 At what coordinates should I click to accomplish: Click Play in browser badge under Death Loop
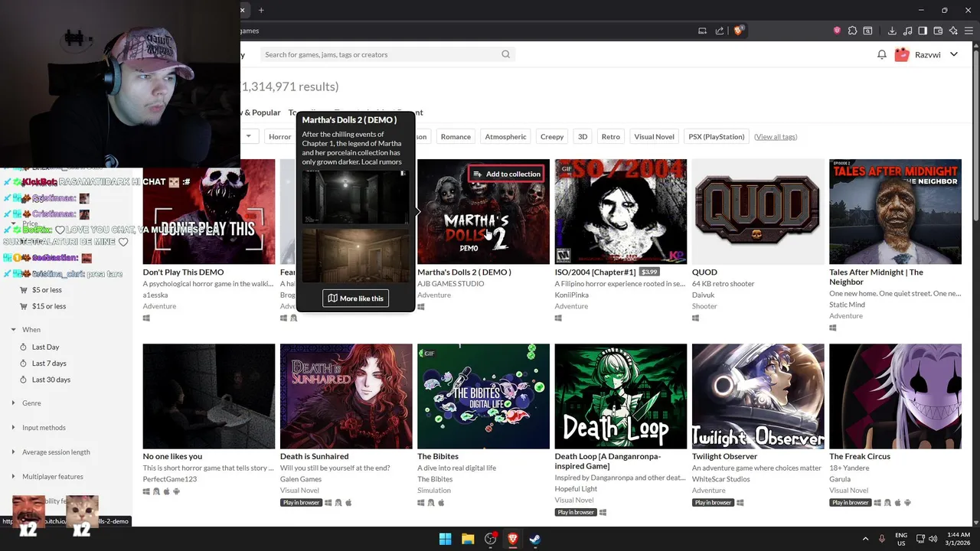(x=575, y=512)
